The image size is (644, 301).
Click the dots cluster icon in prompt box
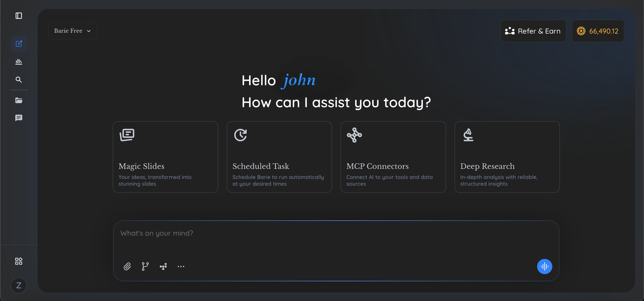click(x=163, y=266)
